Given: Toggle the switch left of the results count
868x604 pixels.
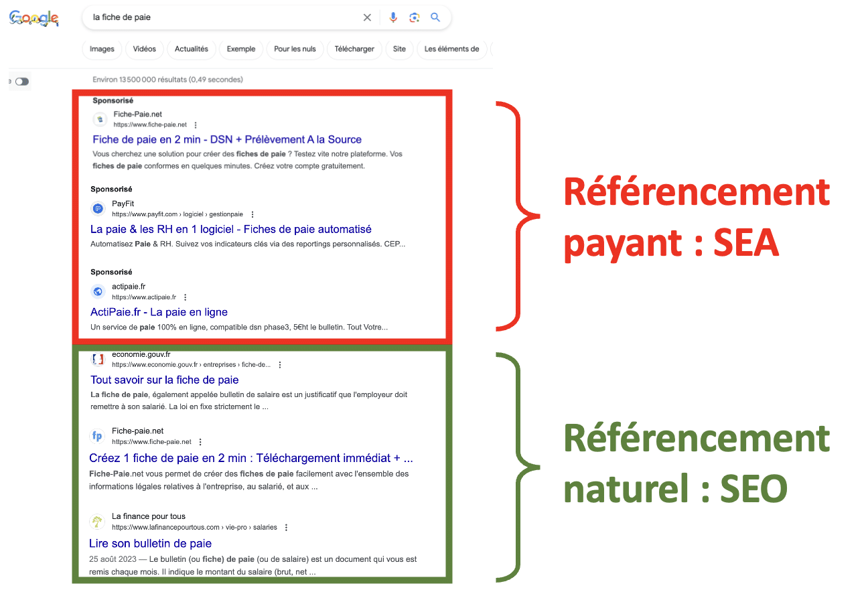Looking at the screenshot, I should pyautogui.click(x=22, y=82).
